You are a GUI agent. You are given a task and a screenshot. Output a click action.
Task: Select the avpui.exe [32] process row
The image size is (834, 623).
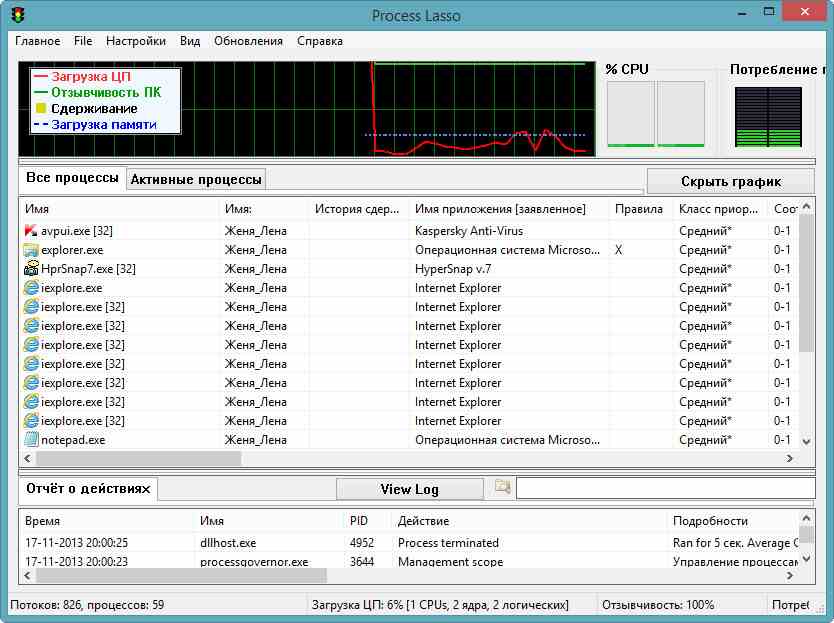408,231
